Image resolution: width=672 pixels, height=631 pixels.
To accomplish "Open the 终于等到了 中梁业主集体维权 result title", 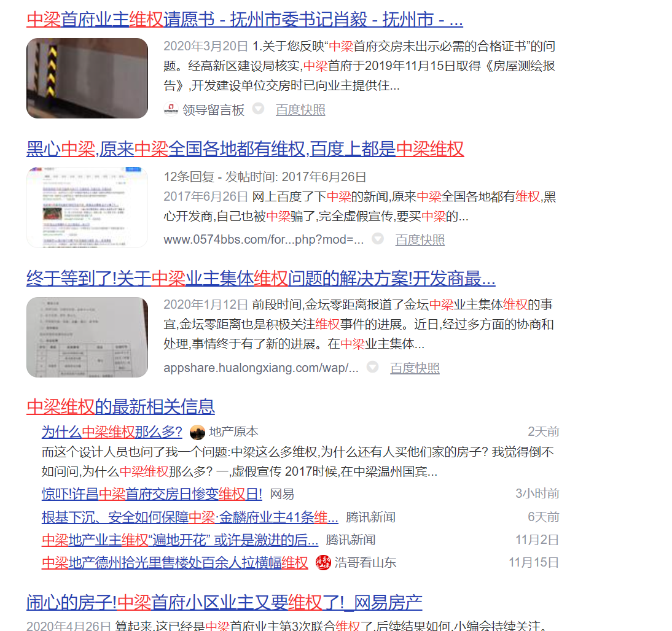I will [x=261, y=279].
